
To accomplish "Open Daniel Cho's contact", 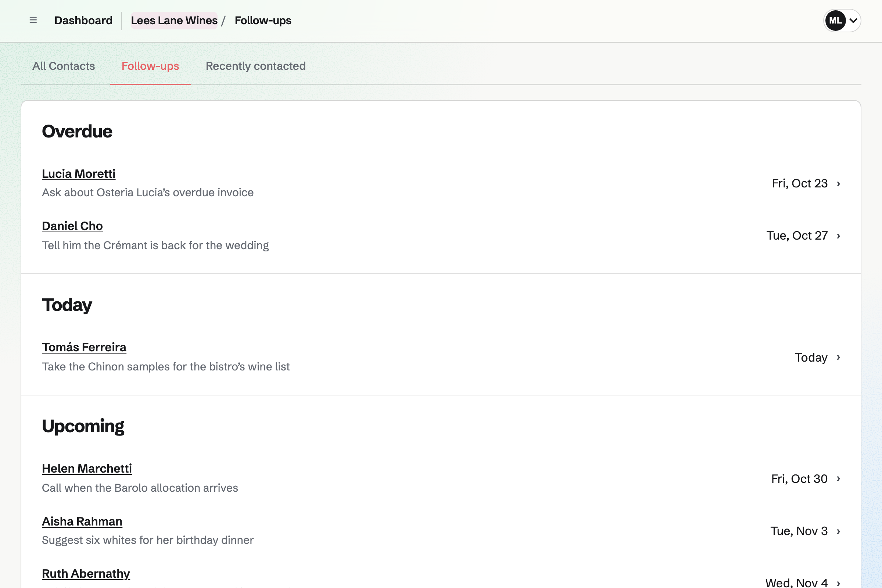I will point(72,226).
